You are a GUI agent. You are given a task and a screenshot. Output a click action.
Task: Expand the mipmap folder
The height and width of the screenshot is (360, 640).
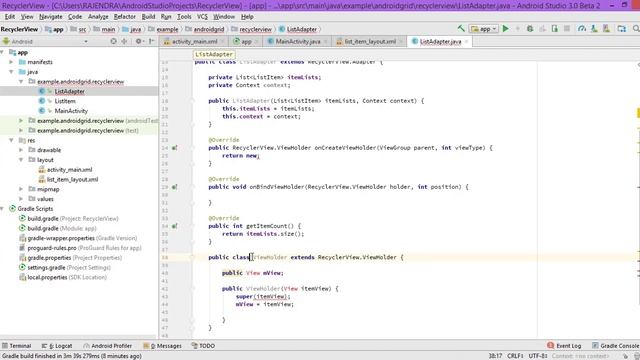tap(21, 189)
